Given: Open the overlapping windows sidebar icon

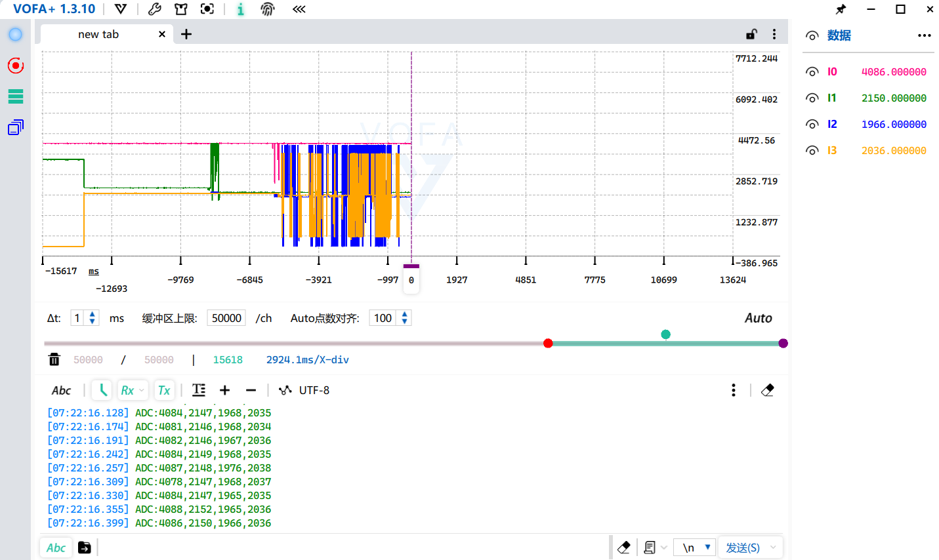Looking at the screenshot, I should point(16,127).
